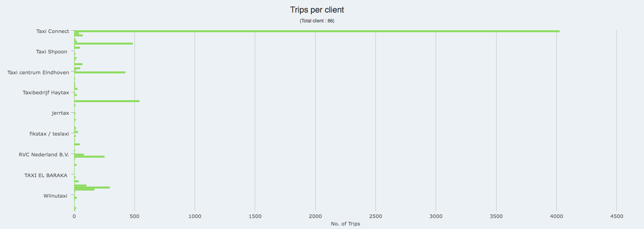Screen dimensions: 644x229
Task: Select the Taxi Connect axis label
Action: [x=53, y=31]
